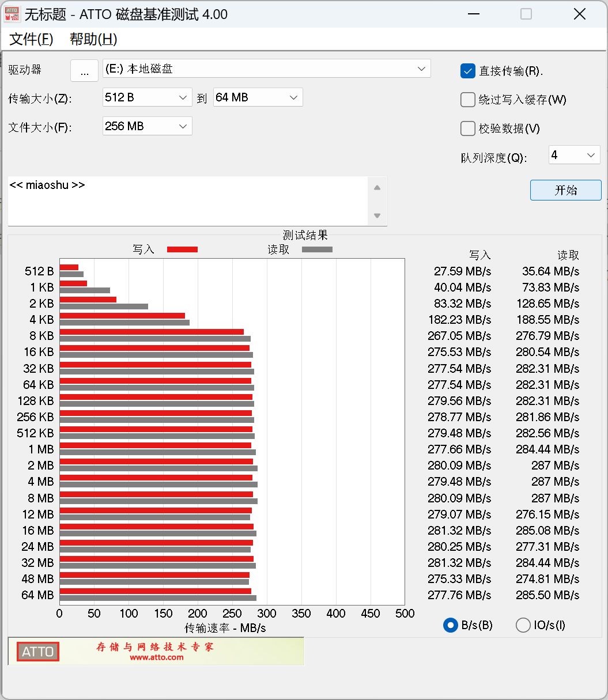Screen dimensions: 608x700
Task: Open the 文件(F) menu
Action: click(x=32, y=39)
